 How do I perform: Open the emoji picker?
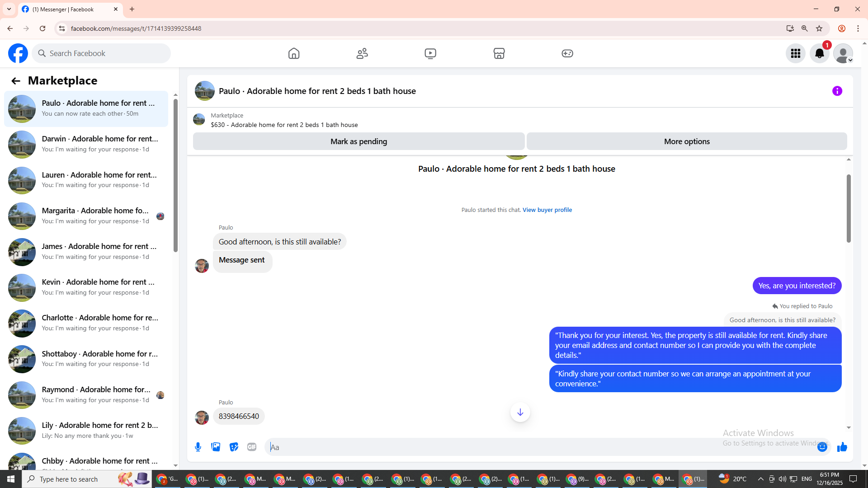(822, 447)
